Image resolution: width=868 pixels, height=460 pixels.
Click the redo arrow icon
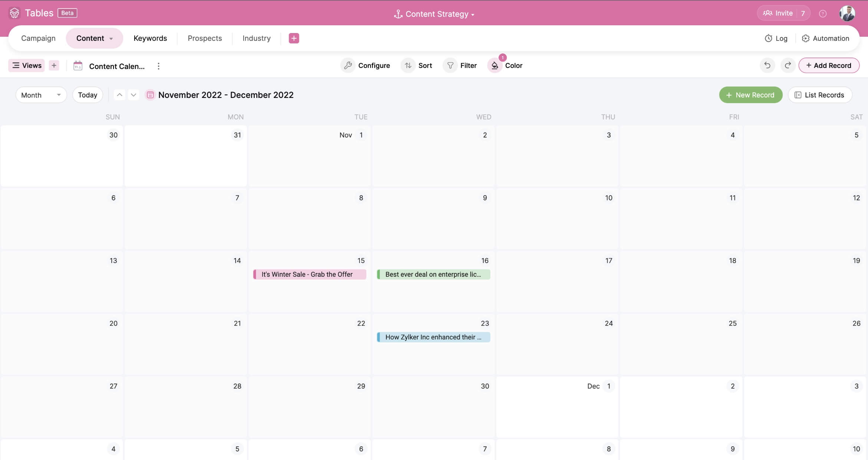point(788,65)
